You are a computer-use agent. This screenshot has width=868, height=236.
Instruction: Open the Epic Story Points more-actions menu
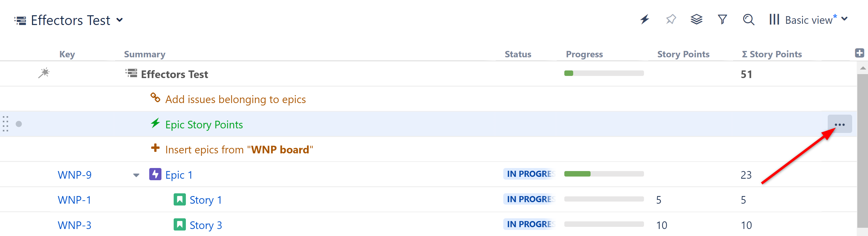(x=839, y=124)
